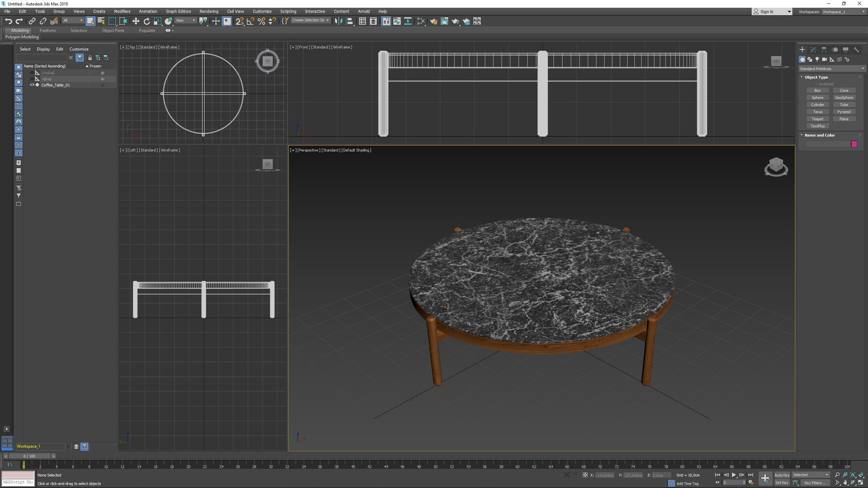Activate the Select and Rotate tool
The height and width of the screenshot is (488, 868).
(x=147, y=21)
